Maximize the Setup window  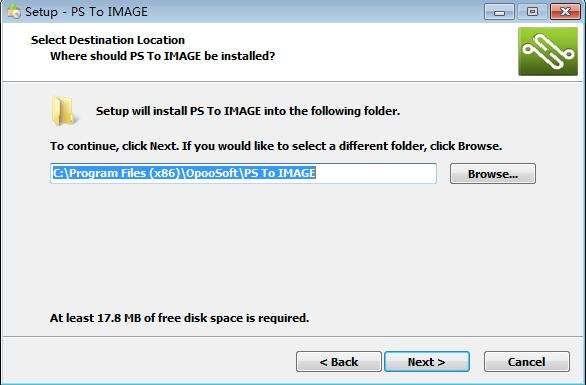coord(532,12)
